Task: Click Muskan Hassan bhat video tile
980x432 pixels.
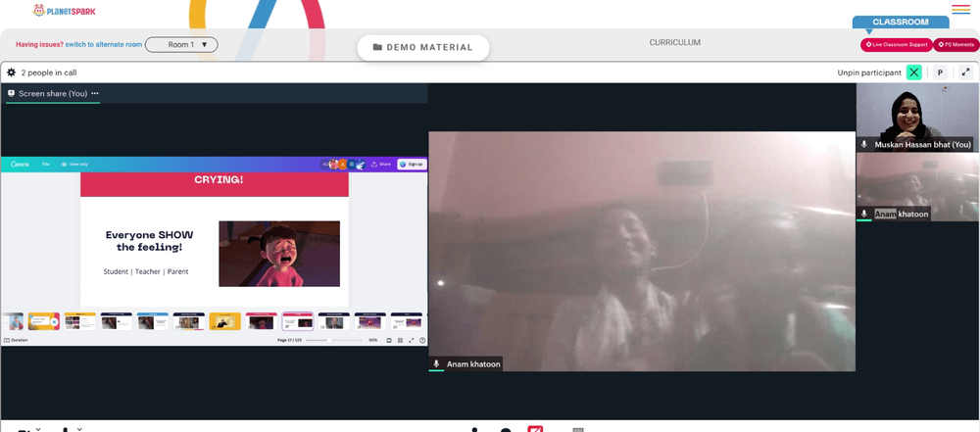Action: coord(917,118)
